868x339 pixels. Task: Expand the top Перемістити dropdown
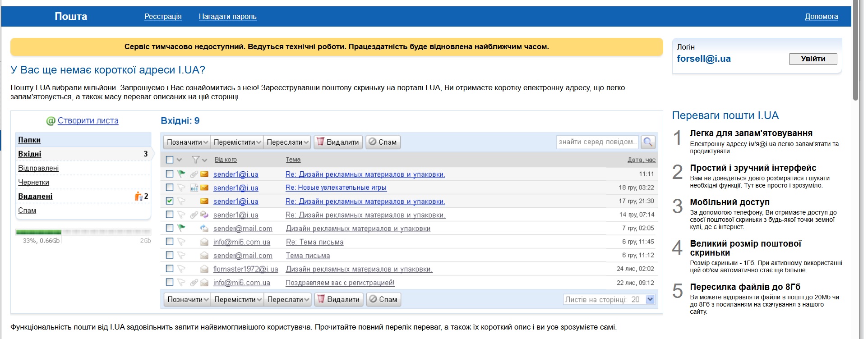(237, 142)
